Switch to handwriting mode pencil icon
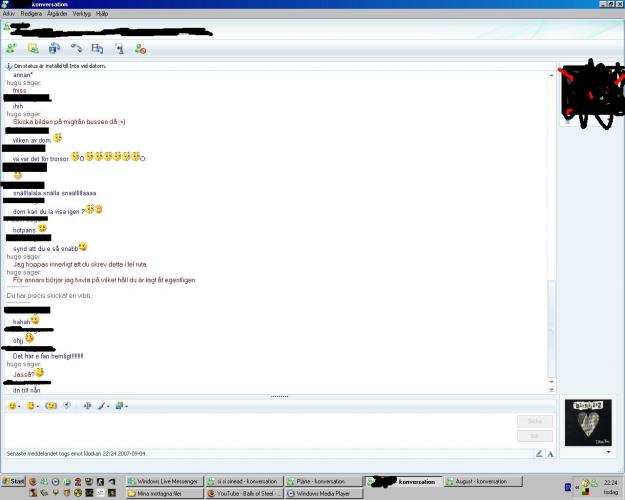625x500 pixels. point(539,453)
